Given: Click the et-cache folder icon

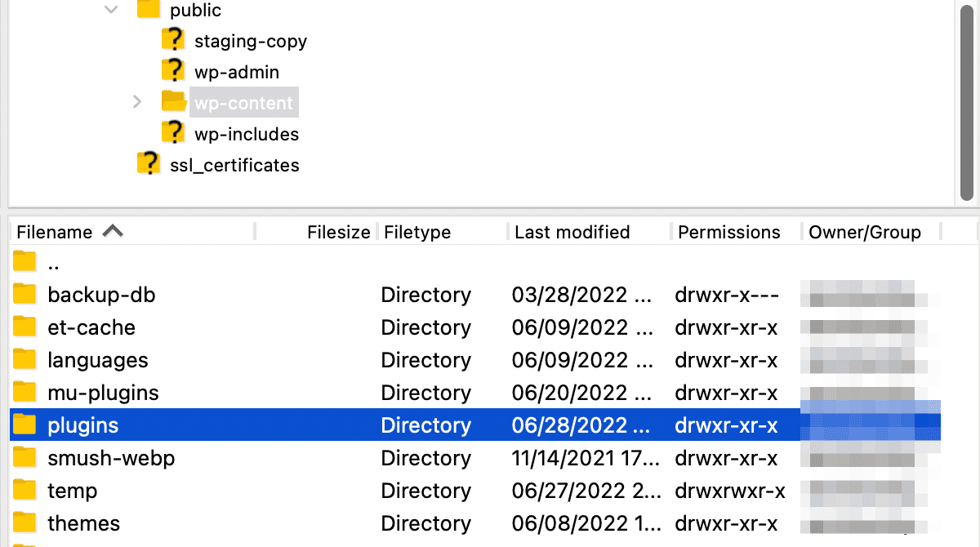Looking at the screenshot, I should pos(24,327).
